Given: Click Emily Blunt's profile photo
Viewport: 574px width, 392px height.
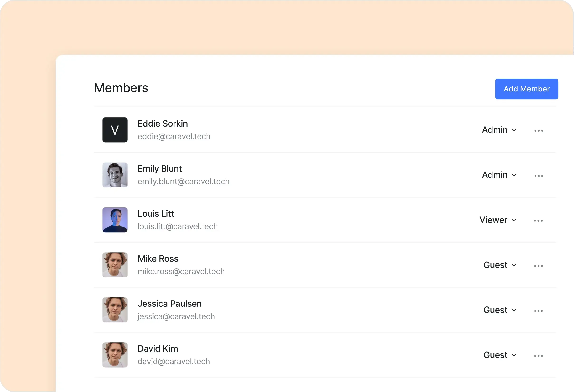Looking at the screenshot, I should (115, 175).
